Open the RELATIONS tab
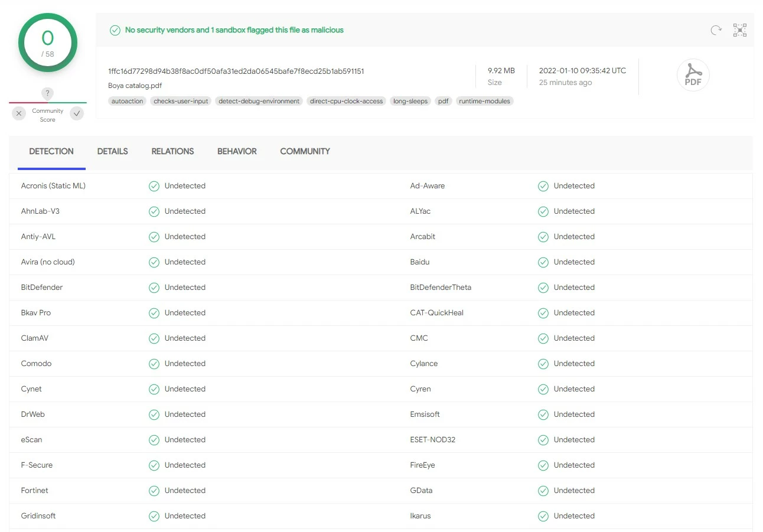763x532 pixels. point(172,151)
